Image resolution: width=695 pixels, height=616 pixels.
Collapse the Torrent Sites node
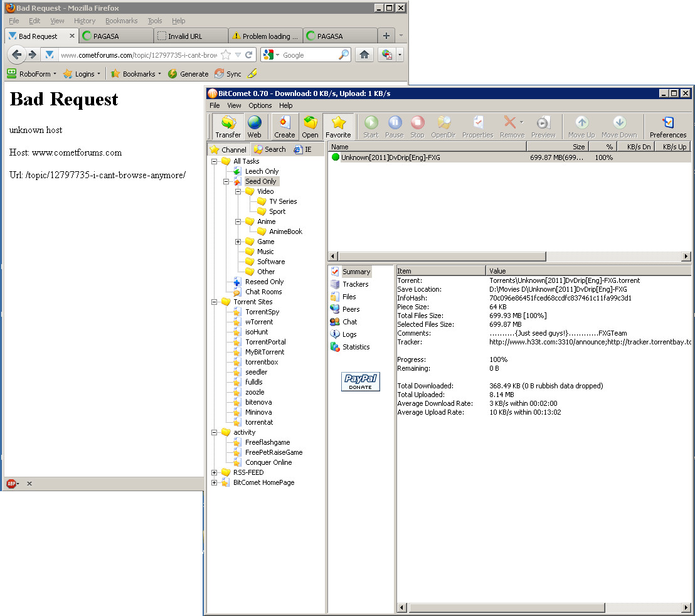pos(214,302)
